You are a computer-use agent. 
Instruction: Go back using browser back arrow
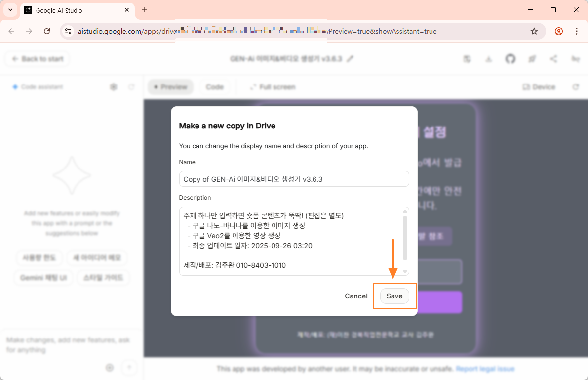point(12,31)
